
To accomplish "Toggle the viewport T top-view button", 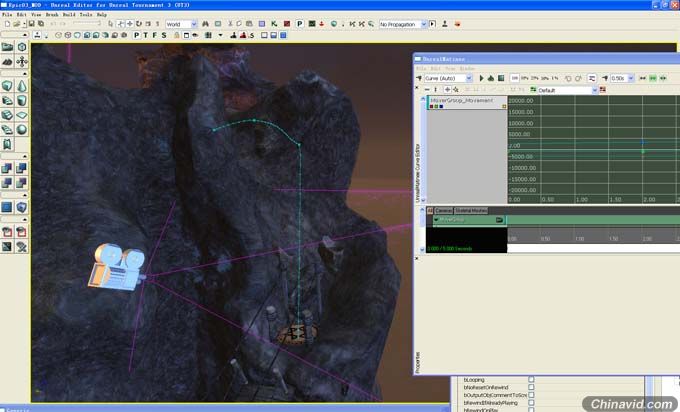I will (x=146, y=35).
